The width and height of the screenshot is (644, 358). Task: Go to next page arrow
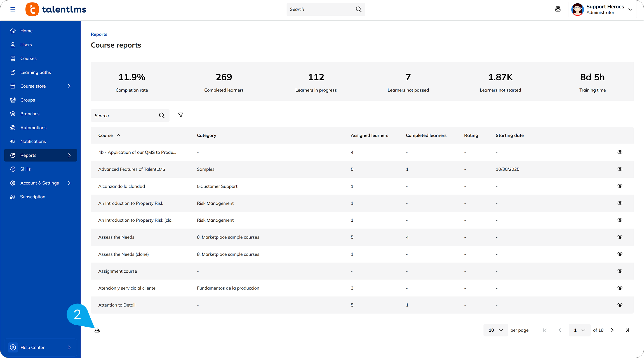tap(612, 330)
